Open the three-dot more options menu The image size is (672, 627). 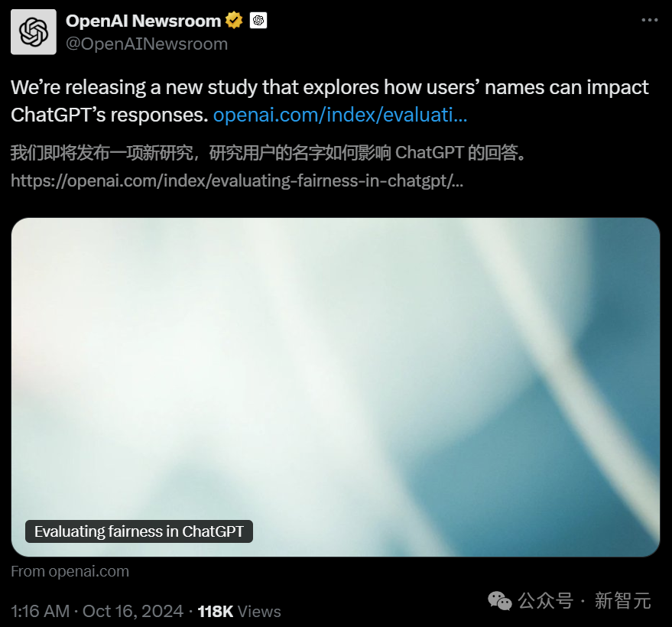[x=649, y=20]
